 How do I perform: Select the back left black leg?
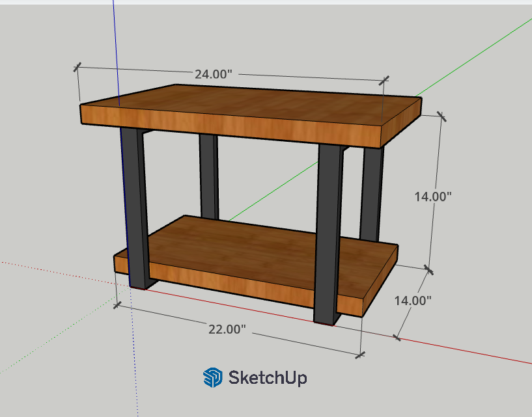click(x=208, y=176)
